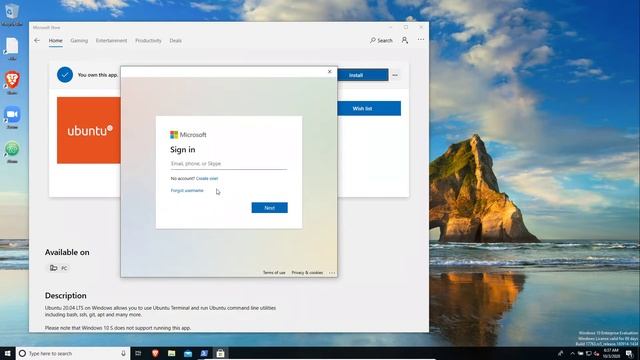Screen dimensions: 640x360
Task: Click the Install button for Ubuntu
Action: (x=363, y=75)
